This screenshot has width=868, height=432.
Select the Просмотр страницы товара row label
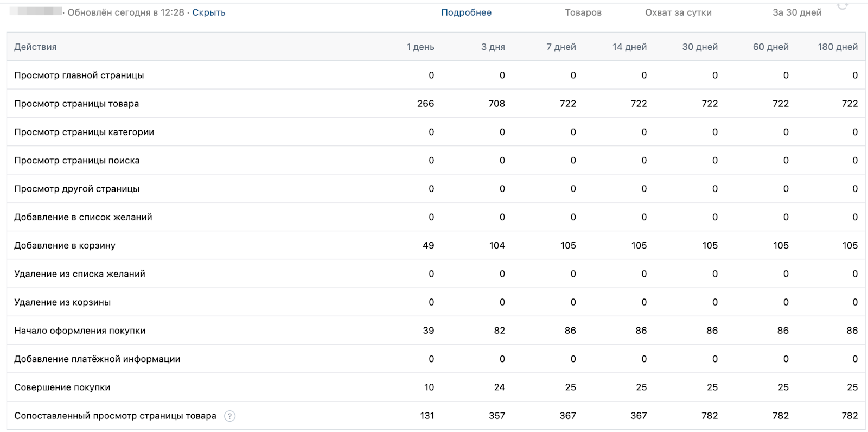76,104
